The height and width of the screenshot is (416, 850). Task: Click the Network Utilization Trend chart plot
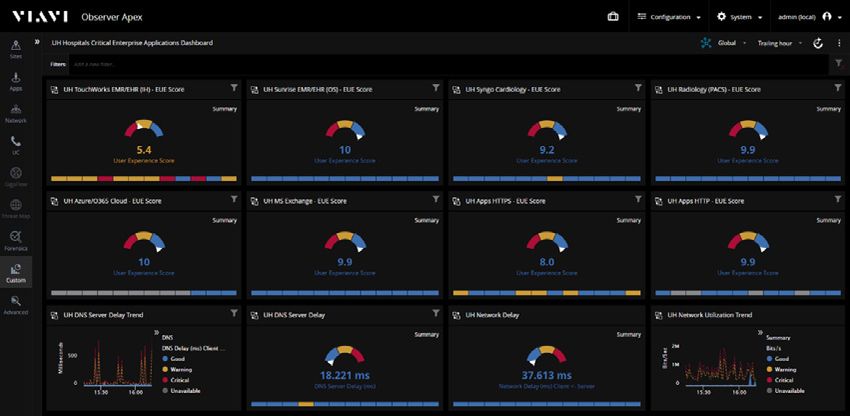pyautogui.click(x=720, y=364)
